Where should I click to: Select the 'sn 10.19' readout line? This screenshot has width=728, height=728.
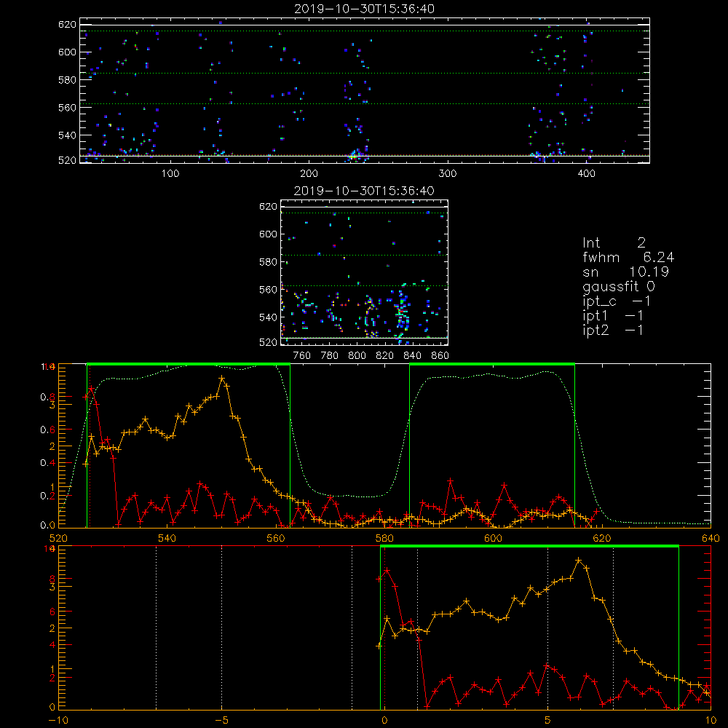[625, 272]
